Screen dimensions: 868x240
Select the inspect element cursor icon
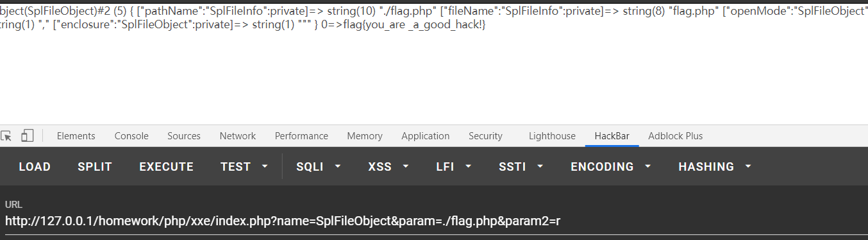6,135
